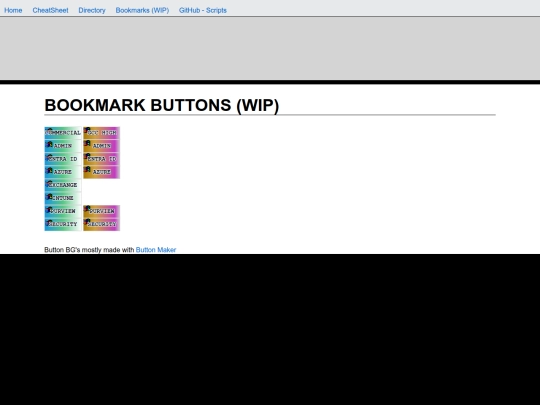Screen dimensions: 540x405
Task: Open the Commercial PURVIEW bookmark button
Action: (x=63, y=211)
